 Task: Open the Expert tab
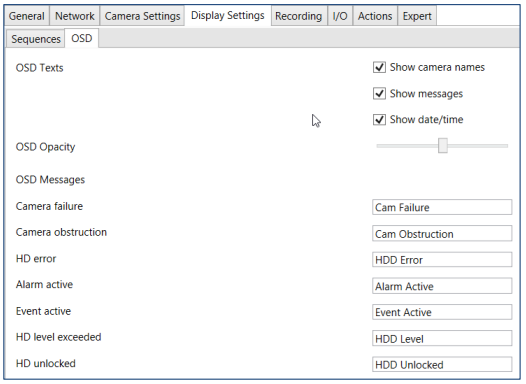[x=417, y=16]
